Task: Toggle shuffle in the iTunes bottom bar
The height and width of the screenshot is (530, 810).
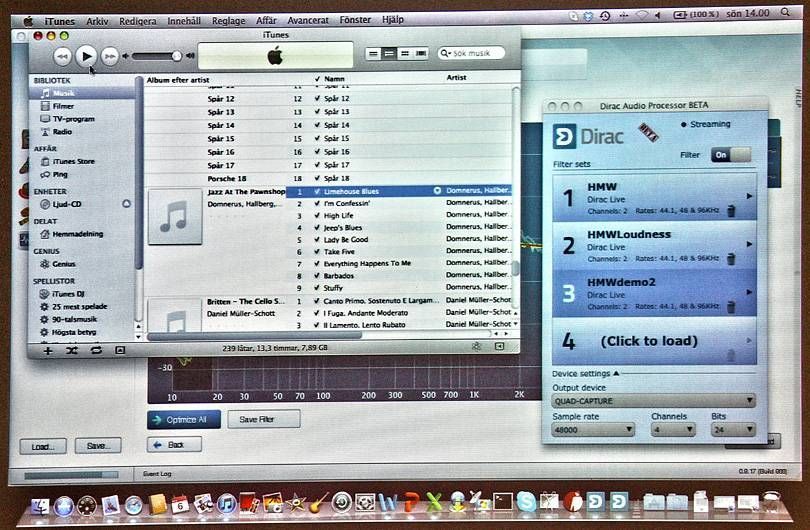Action: coord(72,350)
